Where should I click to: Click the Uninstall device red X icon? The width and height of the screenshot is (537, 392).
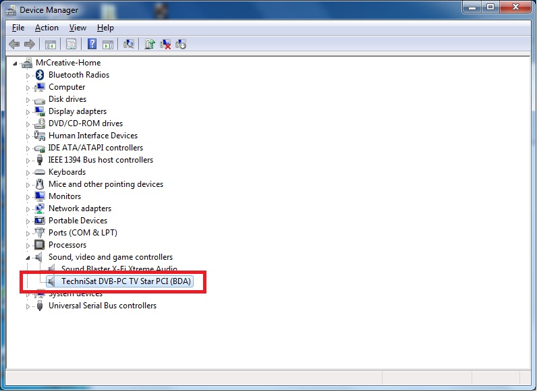[165, 45]
